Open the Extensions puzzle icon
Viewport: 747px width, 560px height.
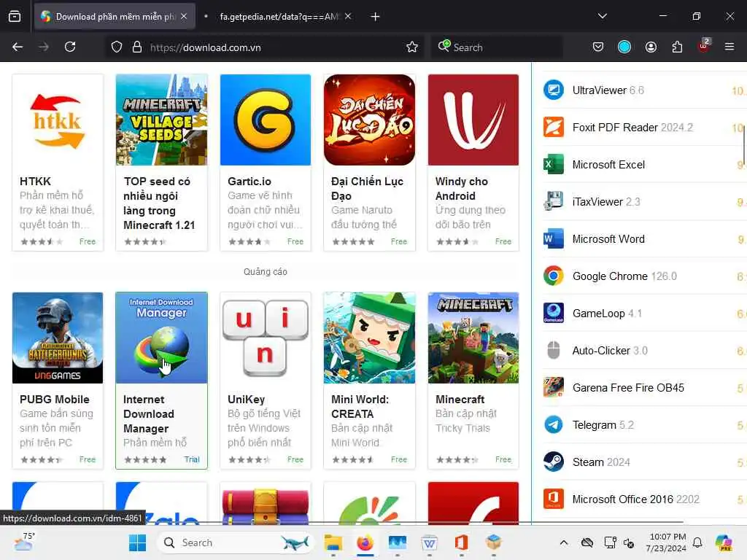(x=677, y=47)
